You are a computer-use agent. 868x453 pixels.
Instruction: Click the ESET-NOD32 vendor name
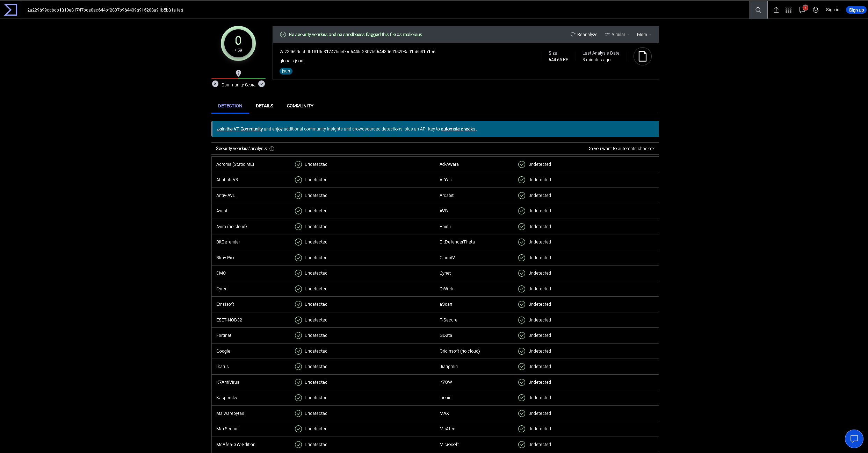[x=229, y=320]
